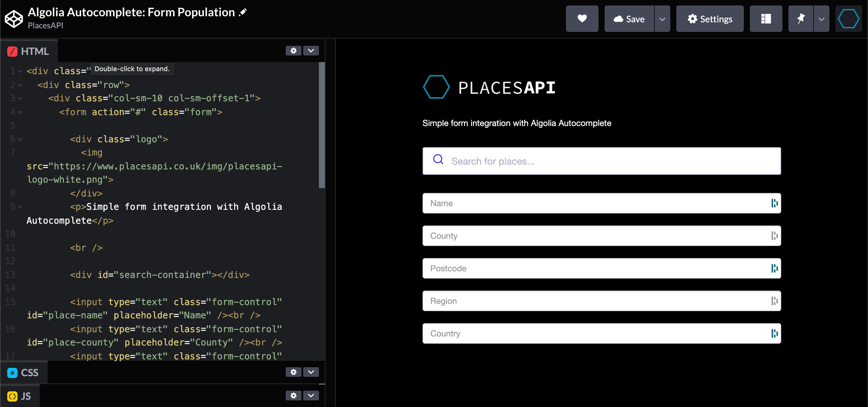Open the HTML panel settings gear
Image resolution: width=868 pixels, height=407 pixels.
click(x=293, y=51)
